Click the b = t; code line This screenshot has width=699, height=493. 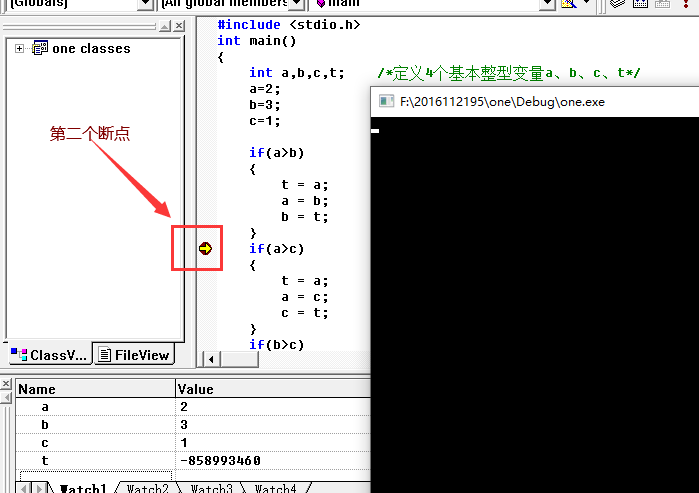(x=305, y=217)
